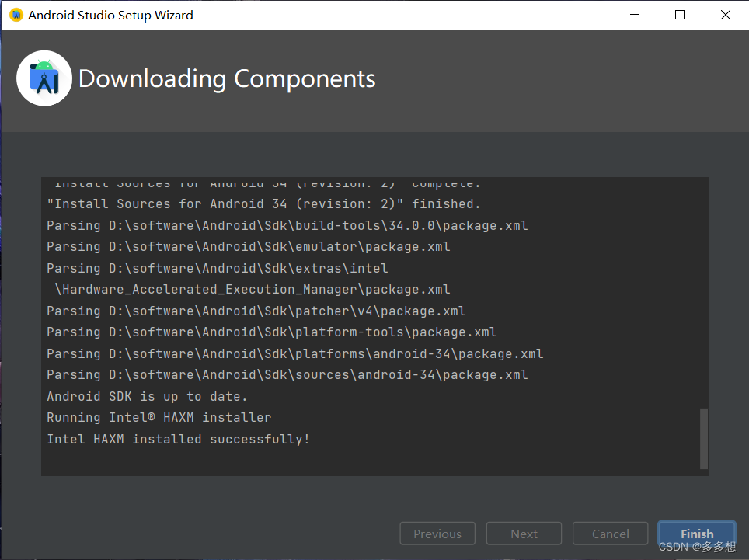
Task: Click the platform-tools\package.xml parsing line
Action: 272,332
